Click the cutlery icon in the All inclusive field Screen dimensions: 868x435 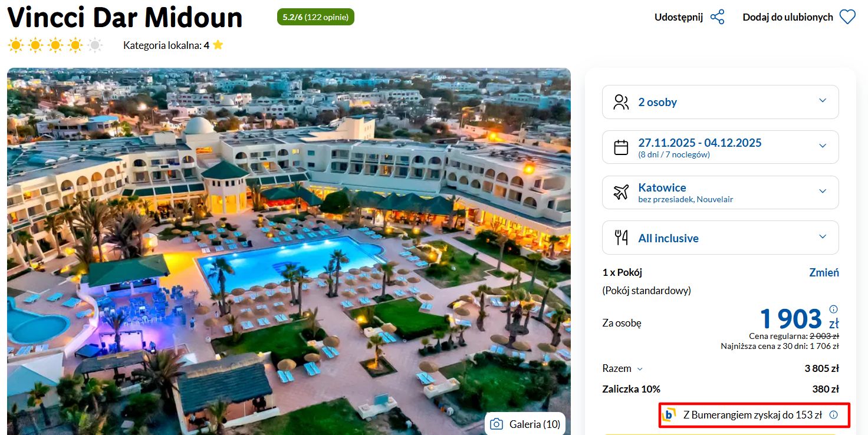(x=621, y=238)
